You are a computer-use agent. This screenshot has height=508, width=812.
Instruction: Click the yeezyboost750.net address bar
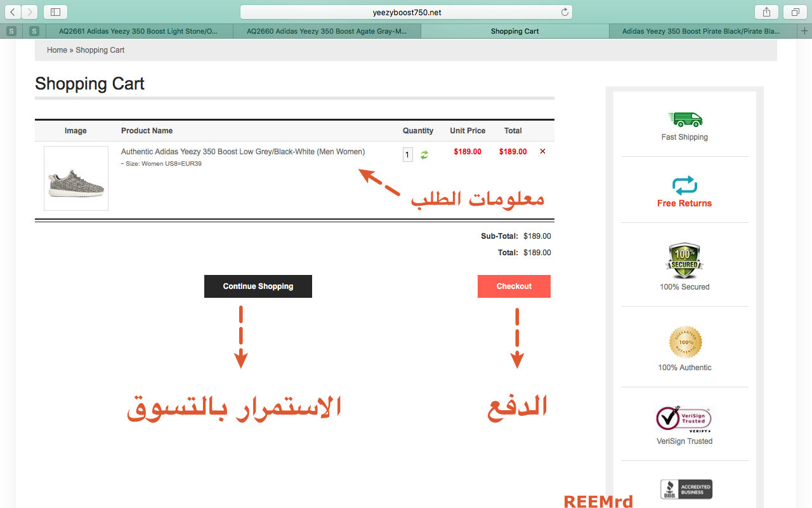tap(406, 12)
